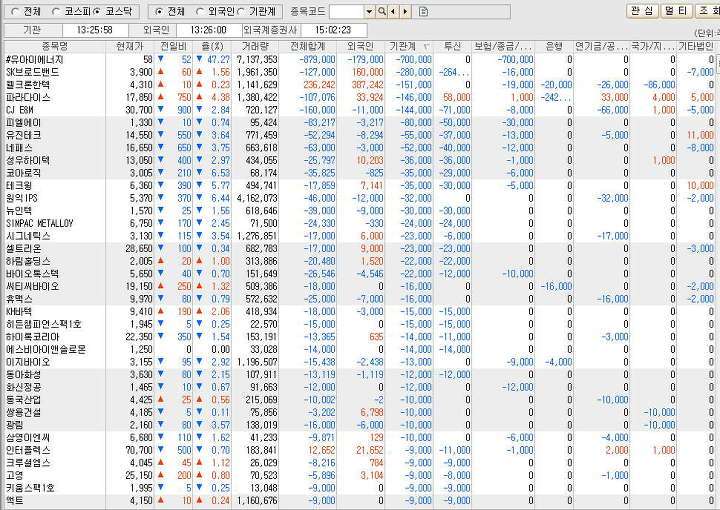Select the 하림홀딩스 stock row

click(360, 261)
